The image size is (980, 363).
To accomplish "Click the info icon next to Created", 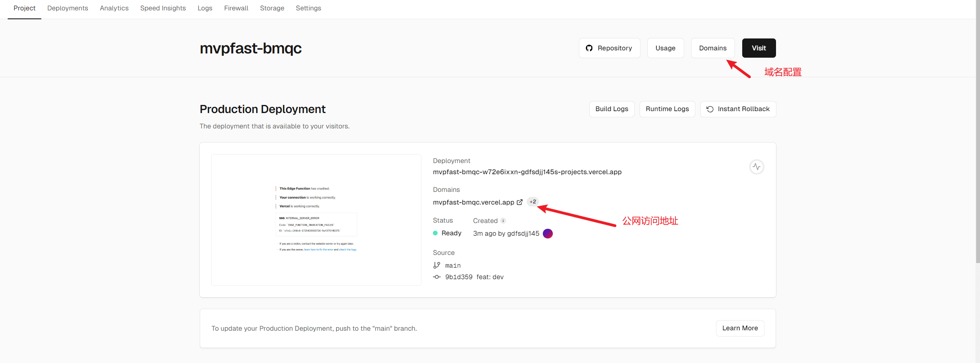I will [503, 221].
